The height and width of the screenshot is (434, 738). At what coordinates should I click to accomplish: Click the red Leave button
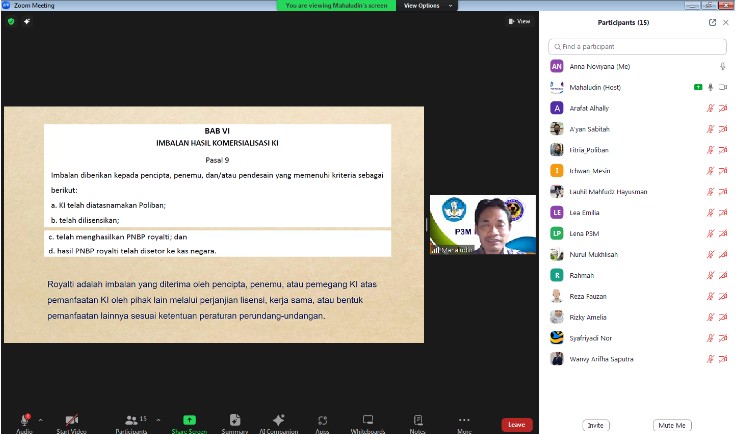pos(517,425)
